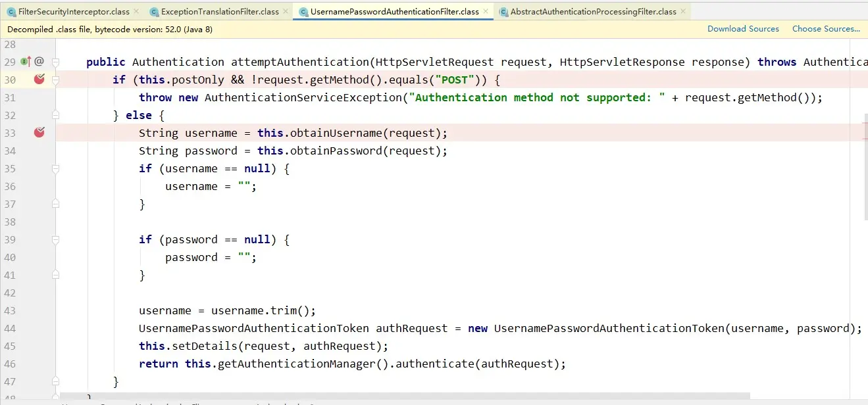Click the '@' annotations gutter icon beside line 29
This screenshot has width=868, height=405.
(39, 61)
